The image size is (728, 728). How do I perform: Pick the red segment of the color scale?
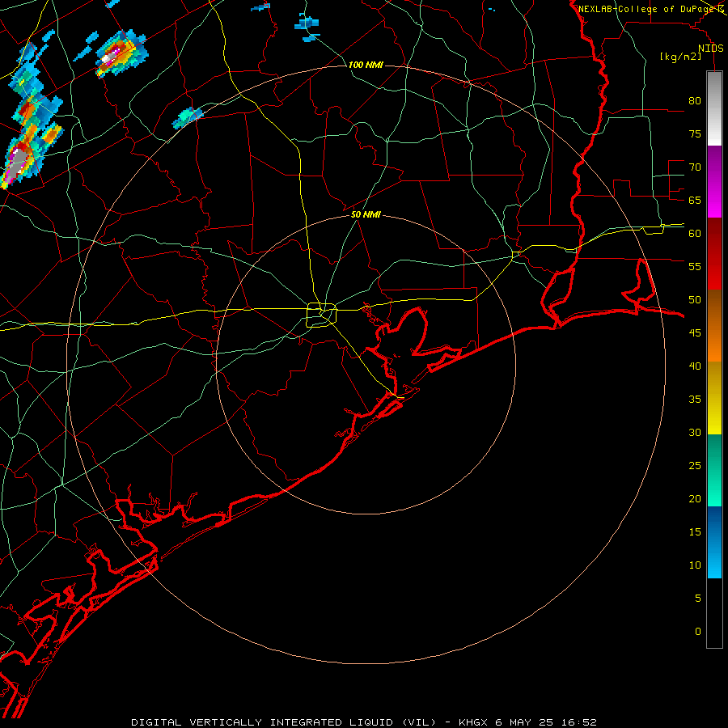(x=714, y=254)
